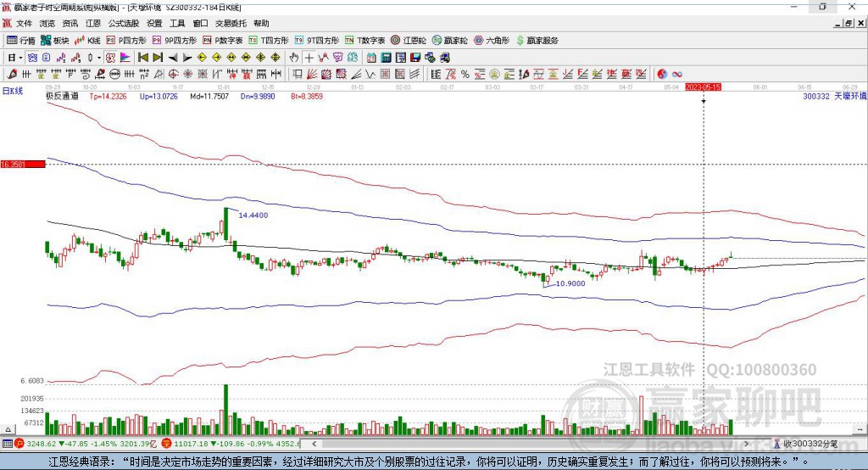Screen dimensions: 868x470
Task: Open the P数字表 tool
Action: coord(222,41)
